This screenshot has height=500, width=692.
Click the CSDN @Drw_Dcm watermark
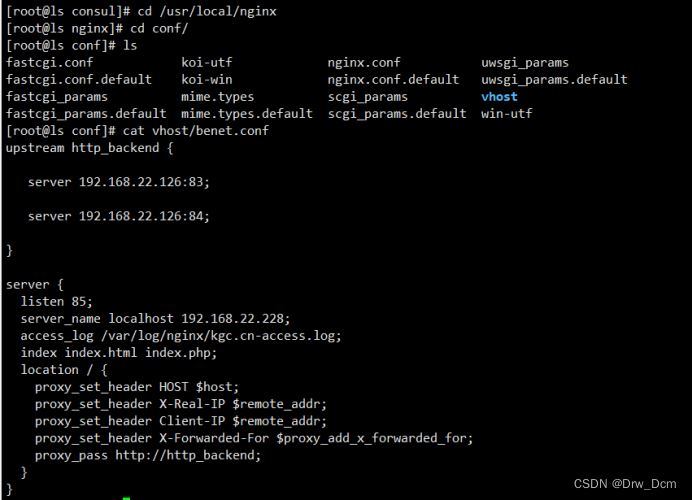[x=625, y=484]
